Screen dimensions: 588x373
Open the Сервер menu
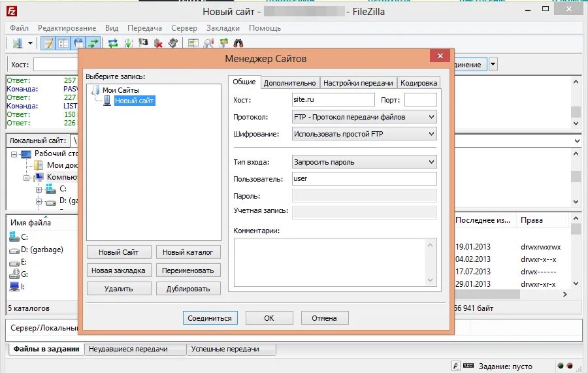pos(184,28)
